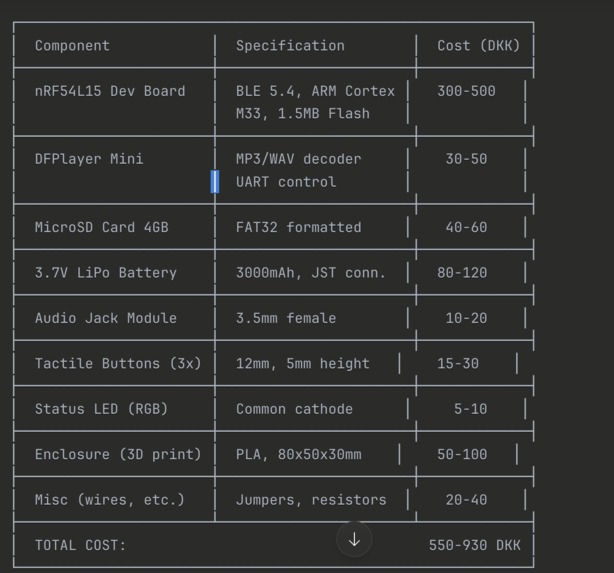This screenshot has height=573, width=614.
Task: Click the nRF54L15 Dev Board cell
Action: tap(110, 91)
